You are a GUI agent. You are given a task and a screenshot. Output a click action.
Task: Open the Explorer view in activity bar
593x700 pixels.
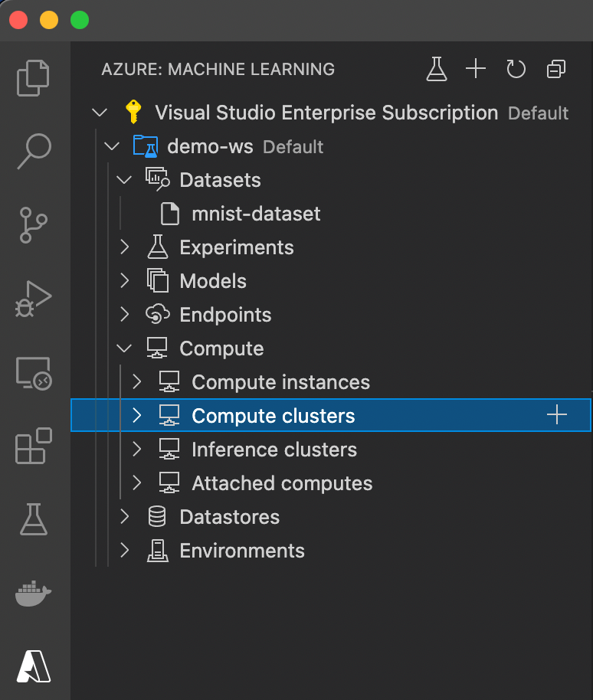[33, 78]
